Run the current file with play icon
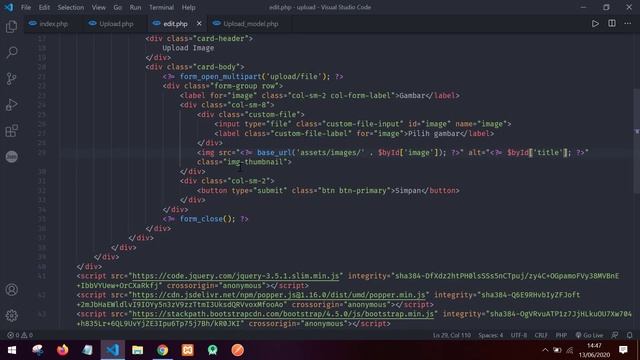The height and width of the screenshot is (360, 640). 595,24
